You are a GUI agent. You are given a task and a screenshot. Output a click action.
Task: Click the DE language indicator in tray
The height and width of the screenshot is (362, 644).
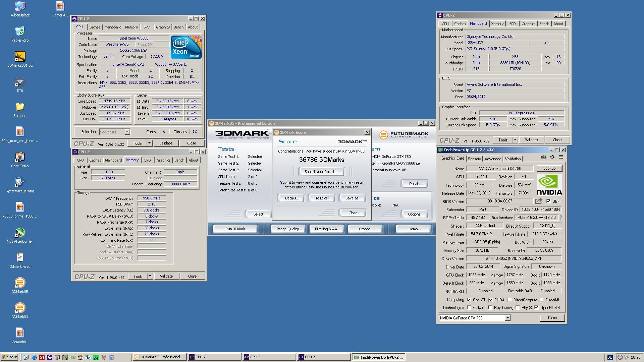(x=609, y=357)
